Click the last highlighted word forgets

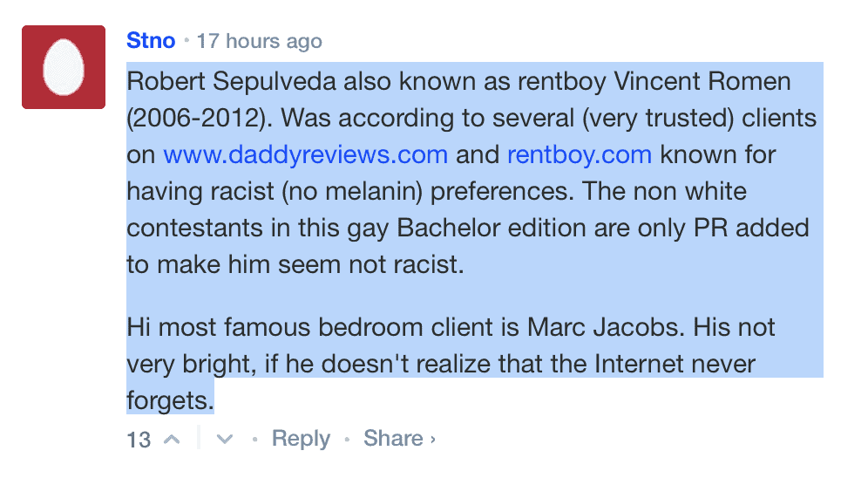[170, 399]
